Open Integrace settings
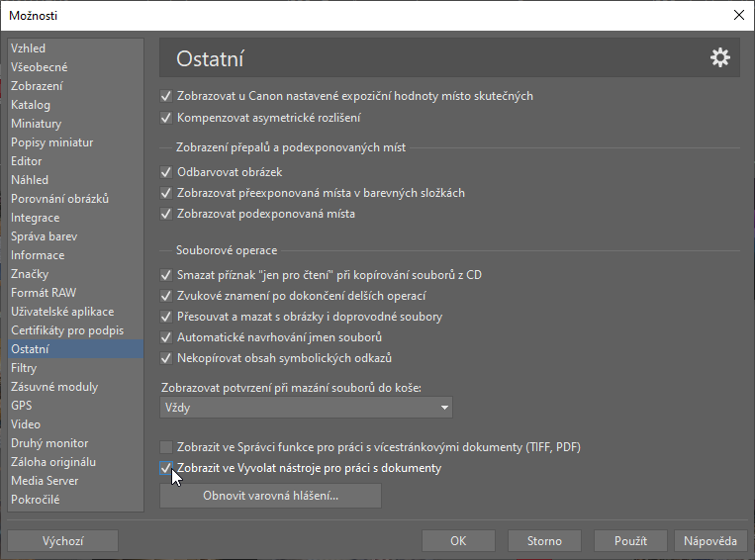 75,218
